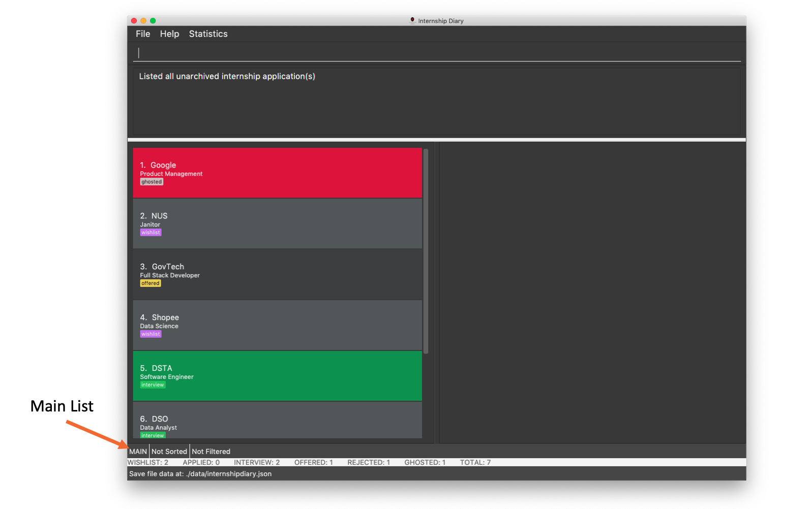Click the interview tag on DSO
The height and width of the screenshot is (509, 812).
point(153,435)
